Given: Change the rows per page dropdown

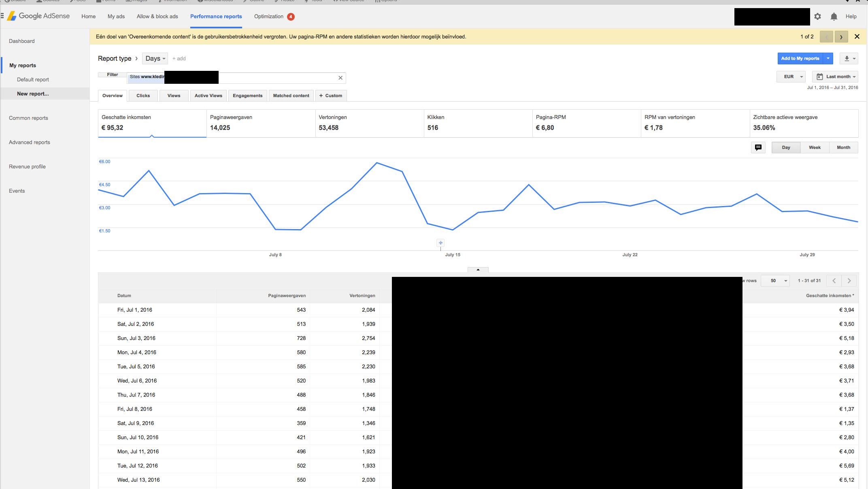Looking at the screenshot, I should click(775, 281).
